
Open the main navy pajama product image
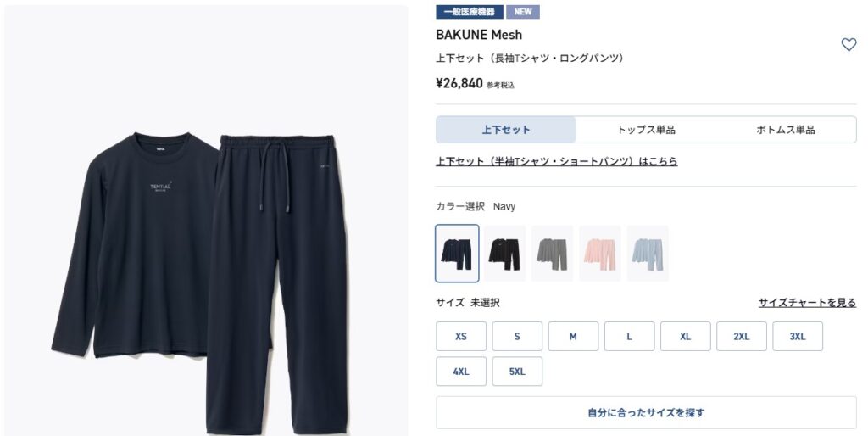pyautogui.click(x=206, y=221)
